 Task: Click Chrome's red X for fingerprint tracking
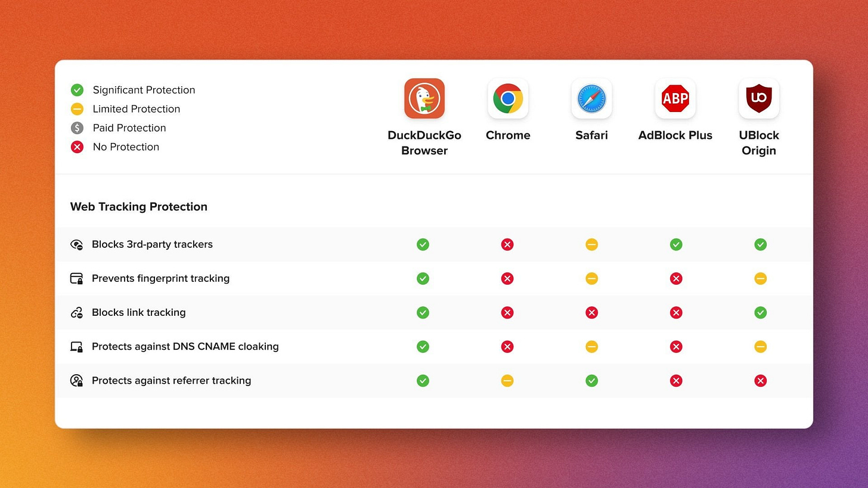(x=507, y=278)
